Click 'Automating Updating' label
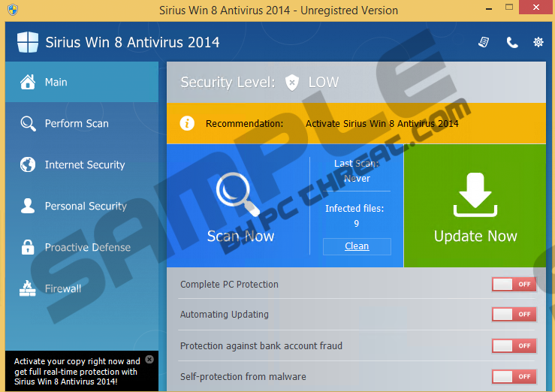 (225, 315)
